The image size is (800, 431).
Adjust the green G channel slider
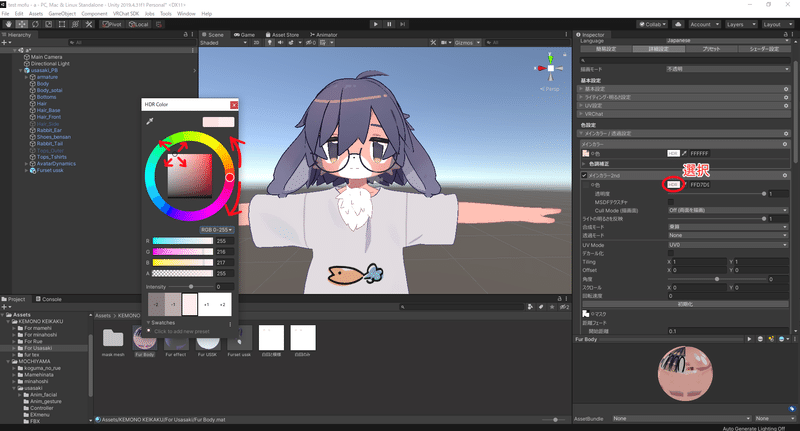click(x=183, y=251)
